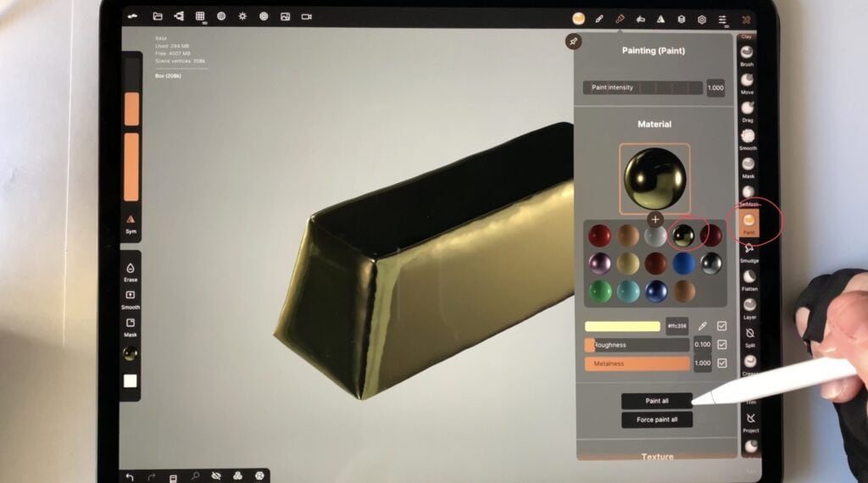This screenshot has width=868, height=483.
Task: Toggle the Sym symmetry button
Action: coord(131,220)
